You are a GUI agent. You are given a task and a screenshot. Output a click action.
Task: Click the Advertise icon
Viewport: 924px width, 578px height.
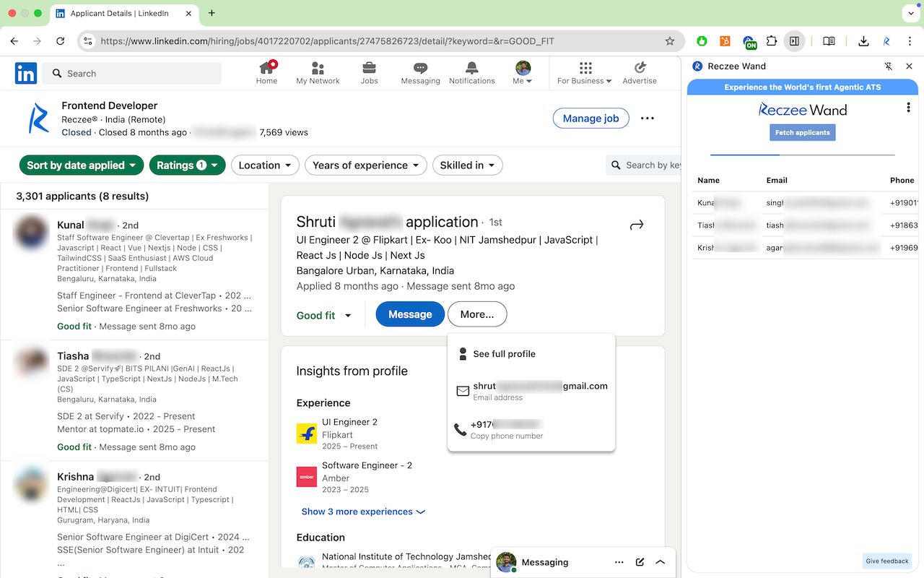click(x=640, y=73)
